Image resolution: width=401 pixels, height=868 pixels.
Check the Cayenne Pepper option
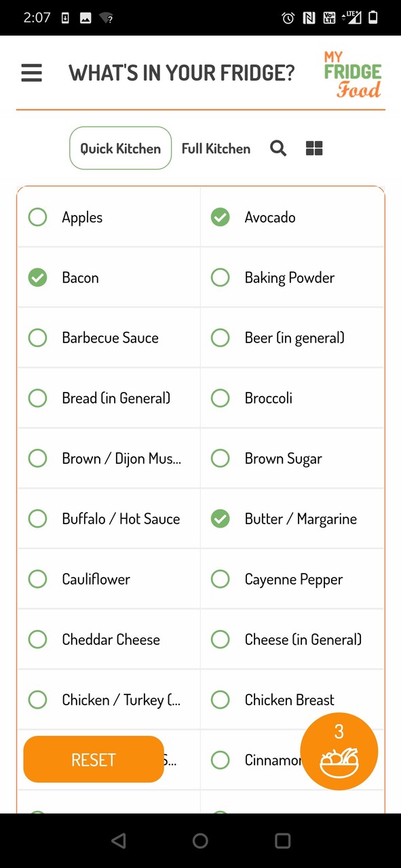click(220, 578)
